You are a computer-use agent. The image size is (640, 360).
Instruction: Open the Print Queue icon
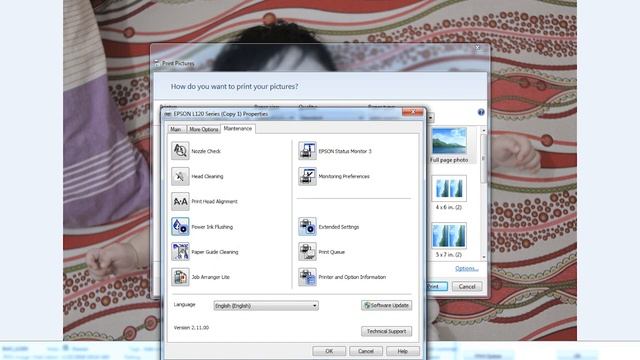tap(307, 251)
